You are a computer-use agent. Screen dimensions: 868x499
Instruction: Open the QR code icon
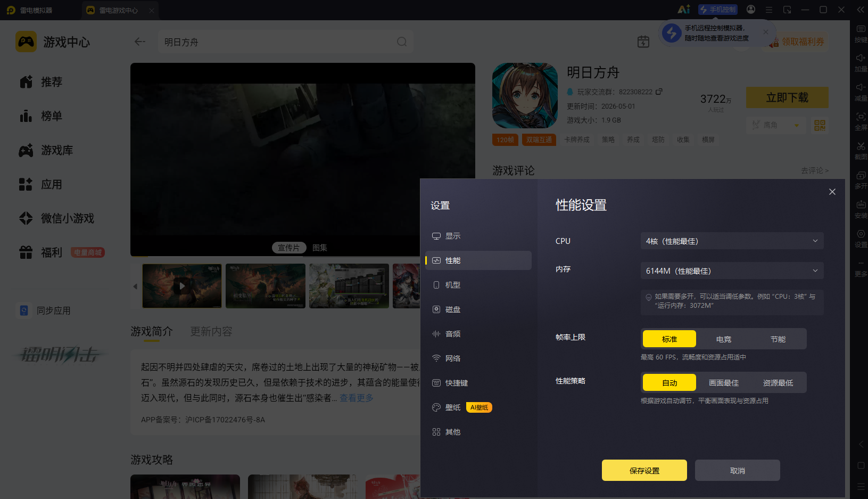(x=820, y=125)
